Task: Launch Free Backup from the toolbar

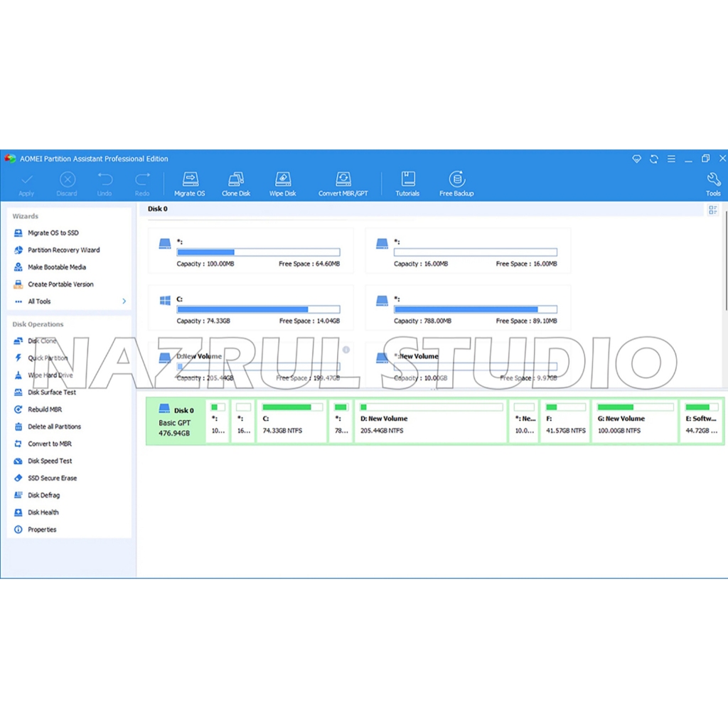Action: pyautogui.click(x=456, y=183)
